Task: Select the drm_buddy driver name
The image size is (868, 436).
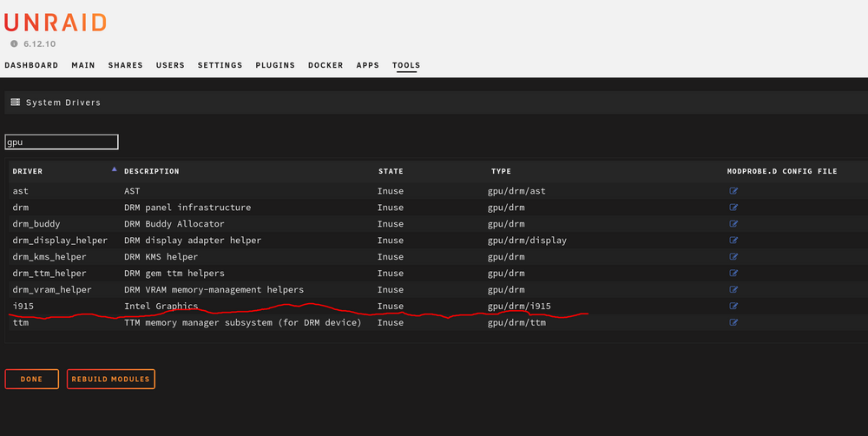Action: (36, 224)
